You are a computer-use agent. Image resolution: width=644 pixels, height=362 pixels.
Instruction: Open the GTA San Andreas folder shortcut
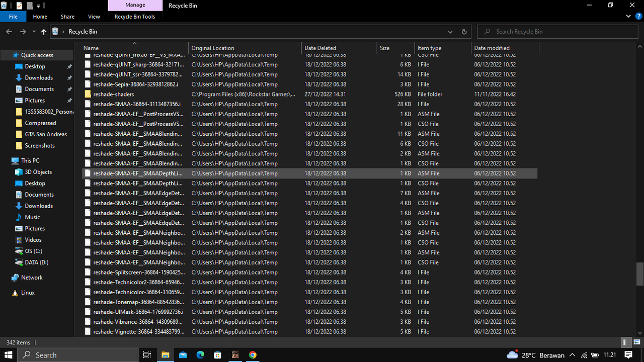tap(46, 134)
